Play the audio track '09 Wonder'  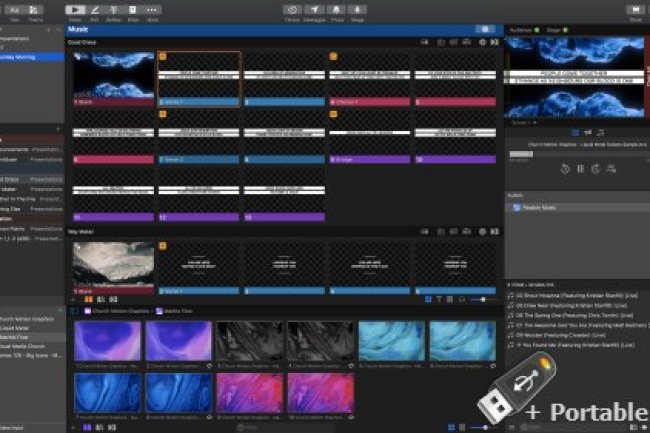click(557, 335)
